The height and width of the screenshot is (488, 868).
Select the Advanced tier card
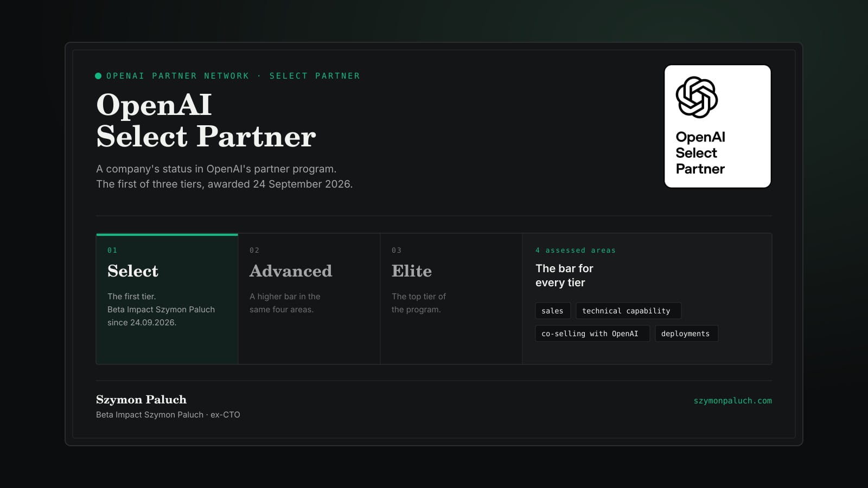click(309, 299)
